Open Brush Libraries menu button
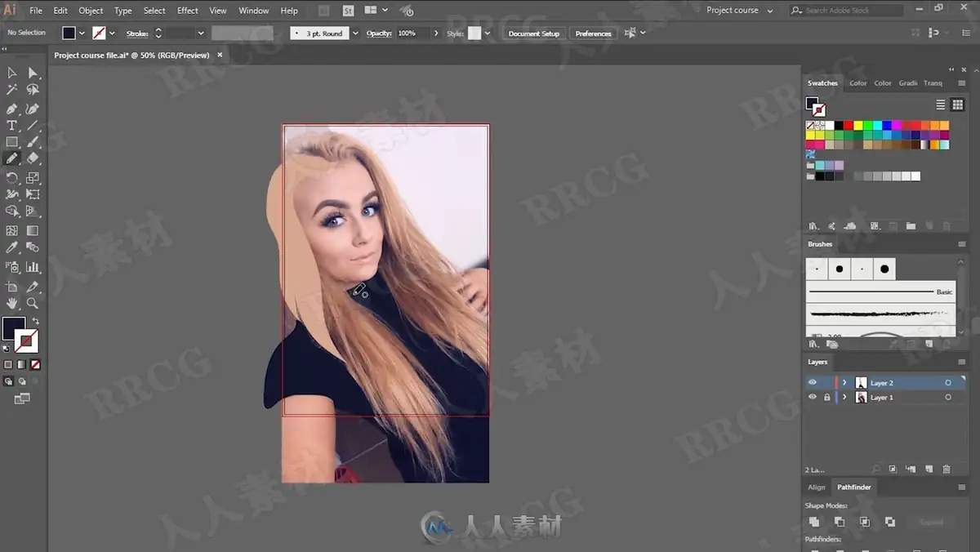The image size is (980, 552). coord(813,345)
